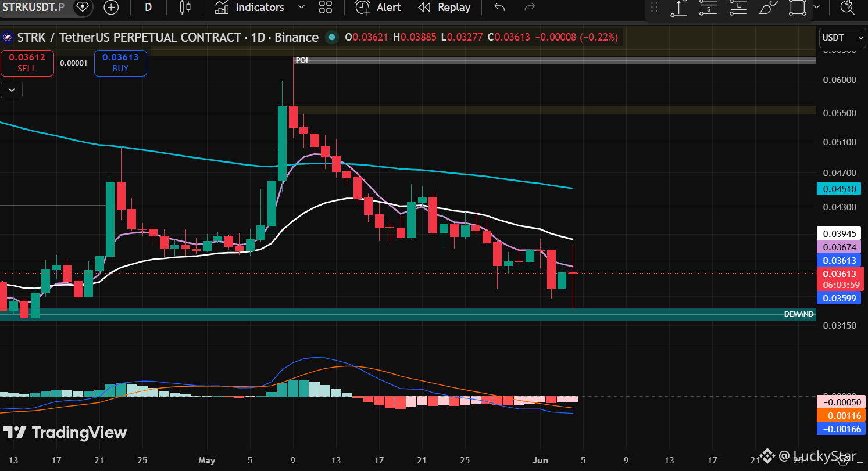This screenshot has height=471, width=868.
Task: Click the 0.00001 spread value
Action: (x=74, y=63)
